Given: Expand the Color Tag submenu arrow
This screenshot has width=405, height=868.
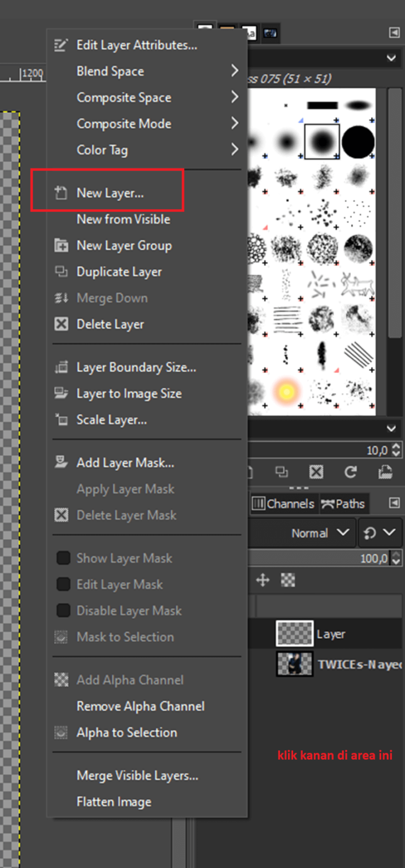Looking at the screenshot, I should (235, 150).
